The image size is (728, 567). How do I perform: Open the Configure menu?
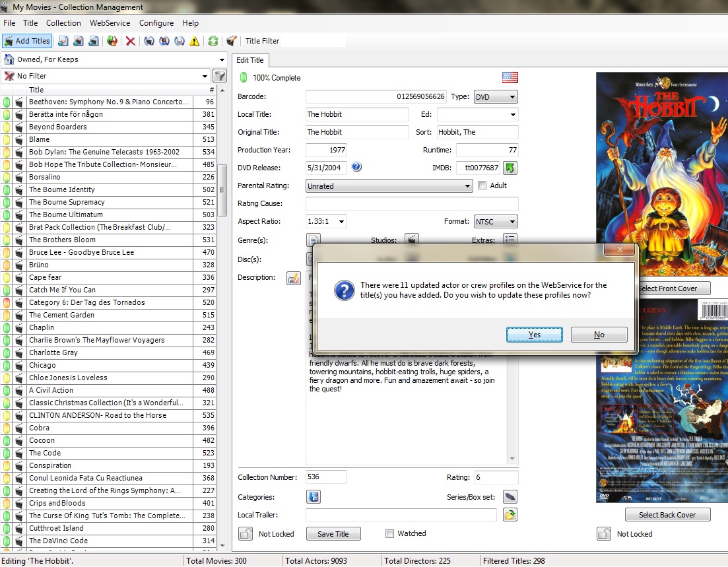point(156,23)
